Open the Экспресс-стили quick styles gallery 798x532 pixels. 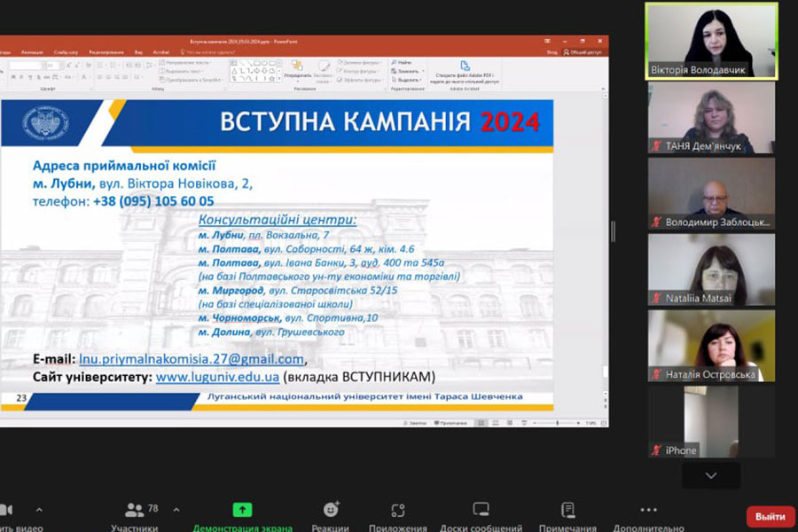323,72
